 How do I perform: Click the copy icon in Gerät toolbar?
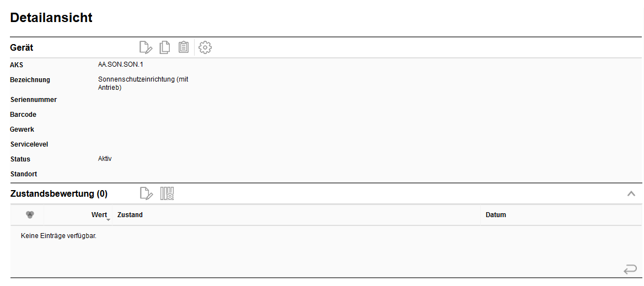pos(164,48)
